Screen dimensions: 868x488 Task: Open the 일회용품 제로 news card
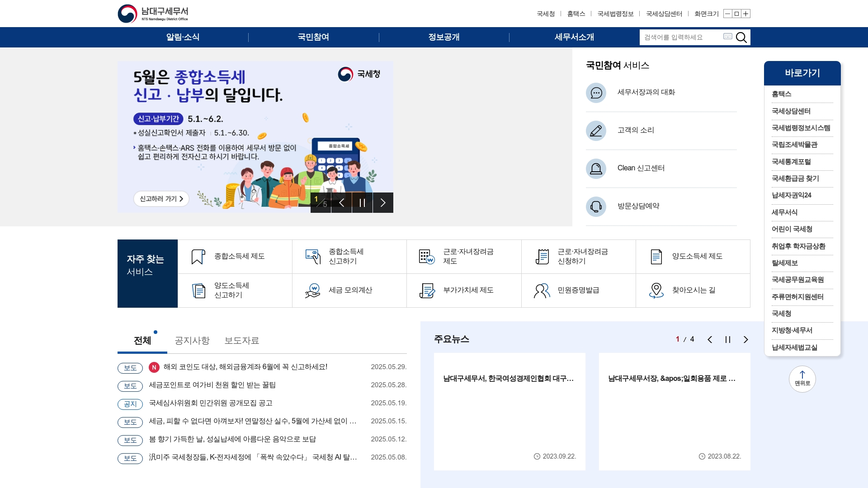675,411
